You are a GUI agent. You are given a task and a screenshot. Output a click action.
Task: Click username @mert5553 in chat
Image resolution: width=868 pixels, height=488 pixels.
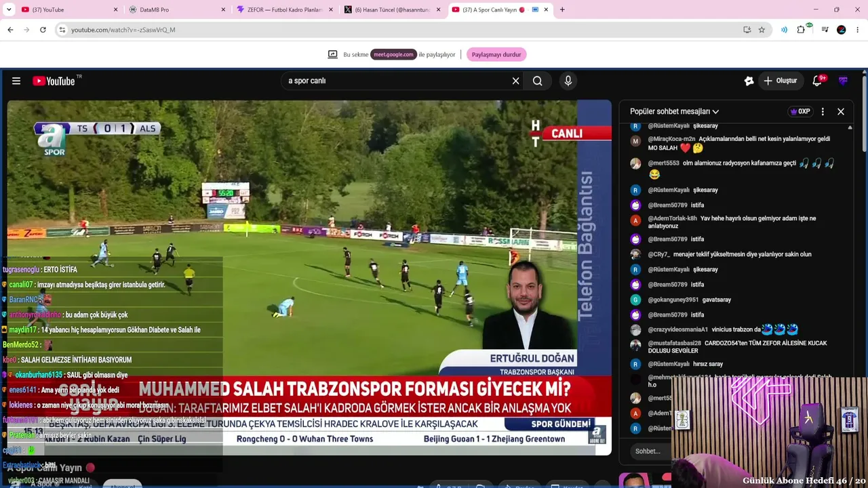click(663, 163)
